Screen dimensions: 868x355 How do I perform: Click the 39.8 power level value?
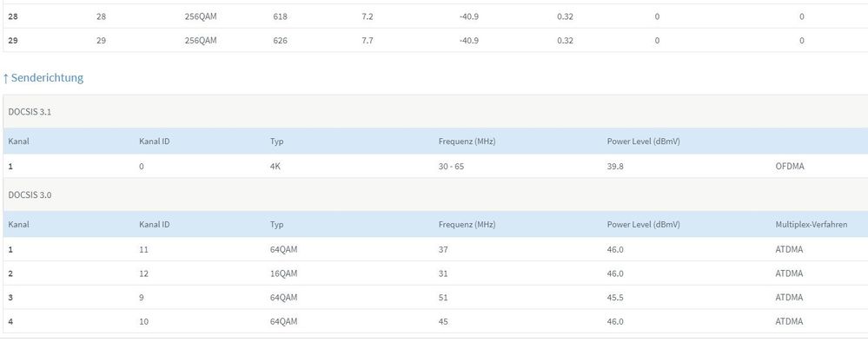[615, 166]
